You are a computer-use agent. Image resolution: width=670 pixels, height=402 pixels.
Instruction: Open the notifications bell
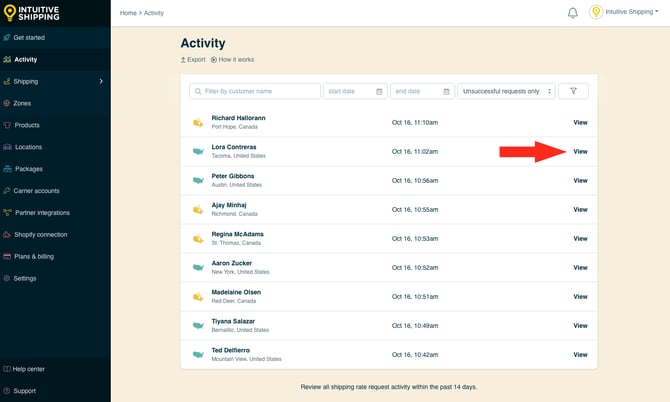tap(573, 13)
